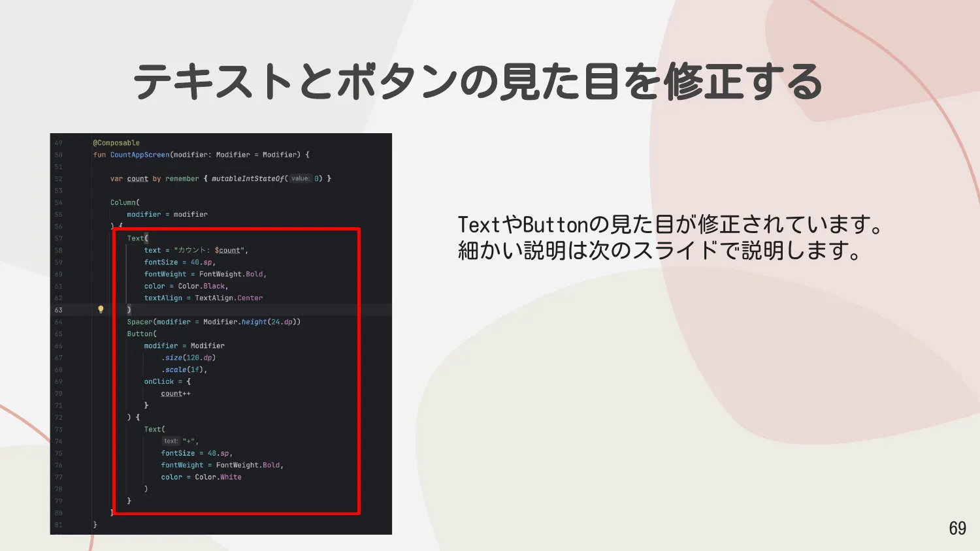Click the lightbulb quick-fix icon on line 63

click(x=100, y=309)
